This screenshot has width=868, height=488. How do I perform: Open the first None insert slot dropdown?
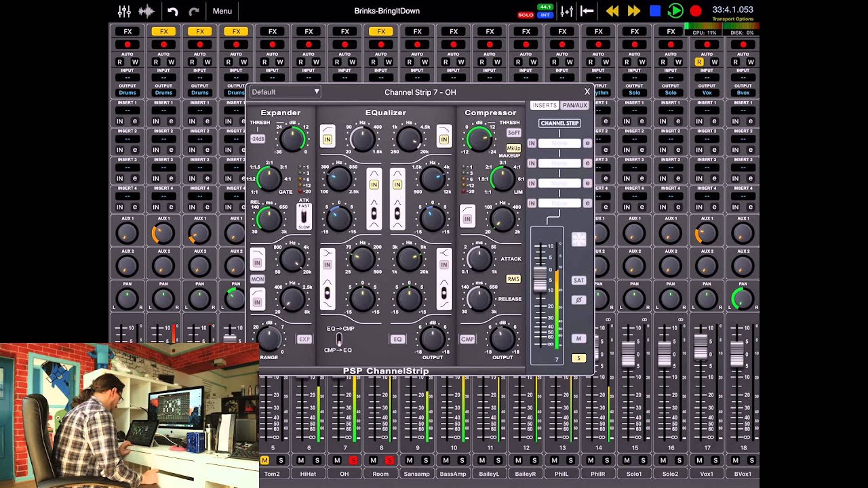pos(559,144)
